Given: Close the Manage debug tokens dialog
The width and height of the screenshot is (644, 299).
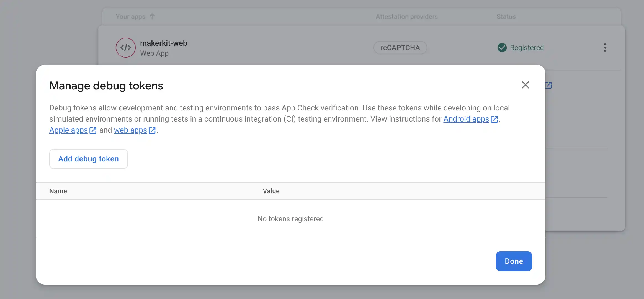Looking at the screenshot, I should point(525,85).
